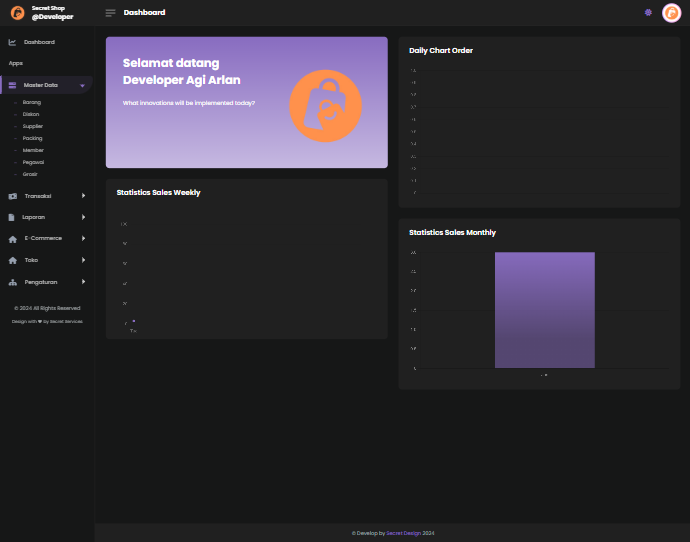
Task: Expand the Laporan submenu arrow
Action: (x=83, y=217)
